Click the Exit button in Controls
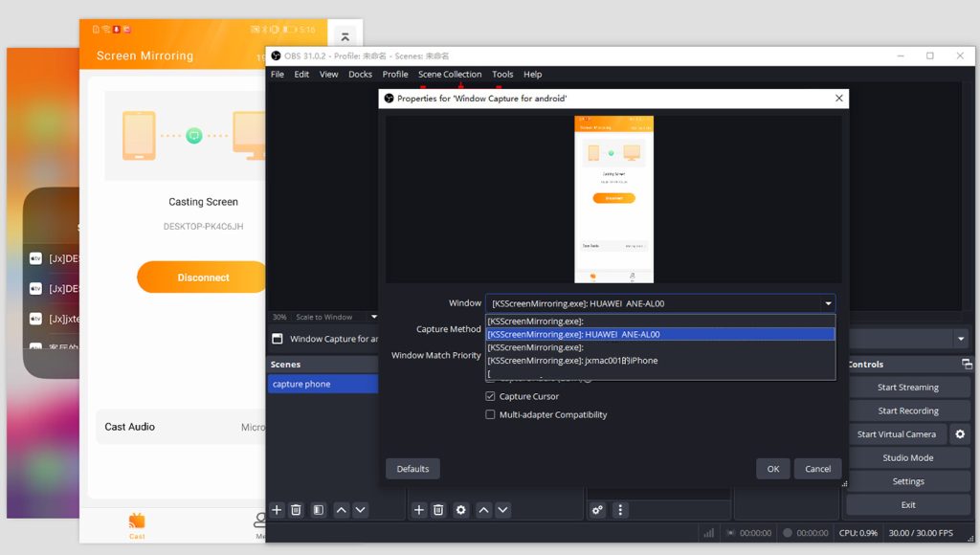This screenshot has width=980, height=555. 908,504
